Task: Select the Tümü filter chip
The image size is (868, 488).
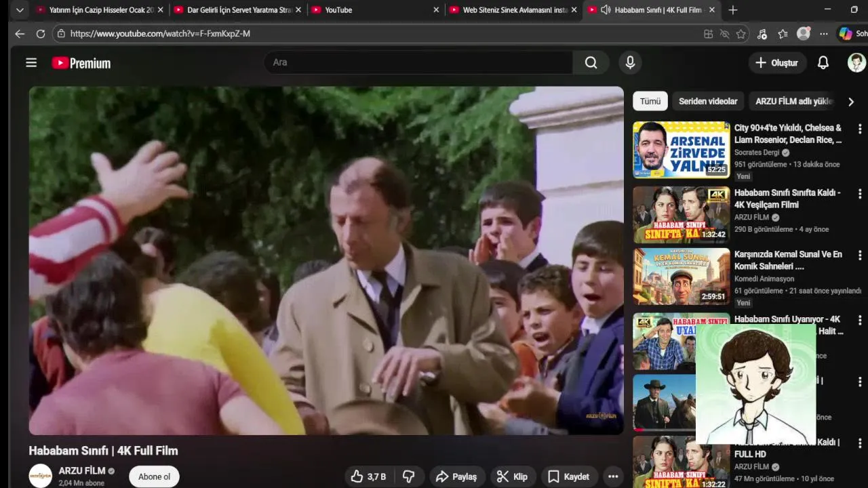Action: (x=650, y=101)
